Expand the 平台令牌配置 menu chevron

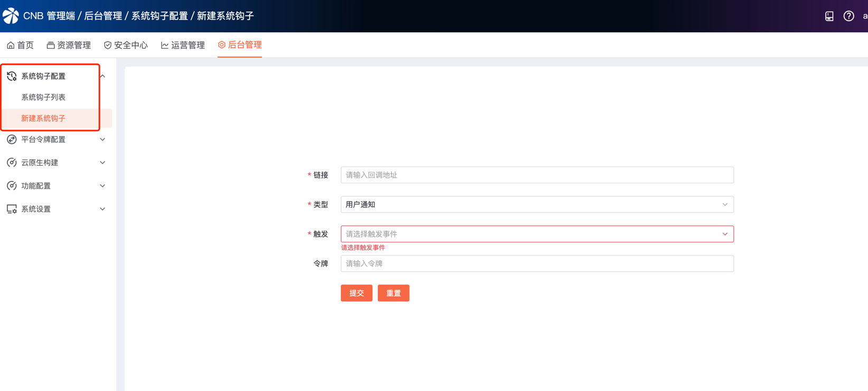102,139
